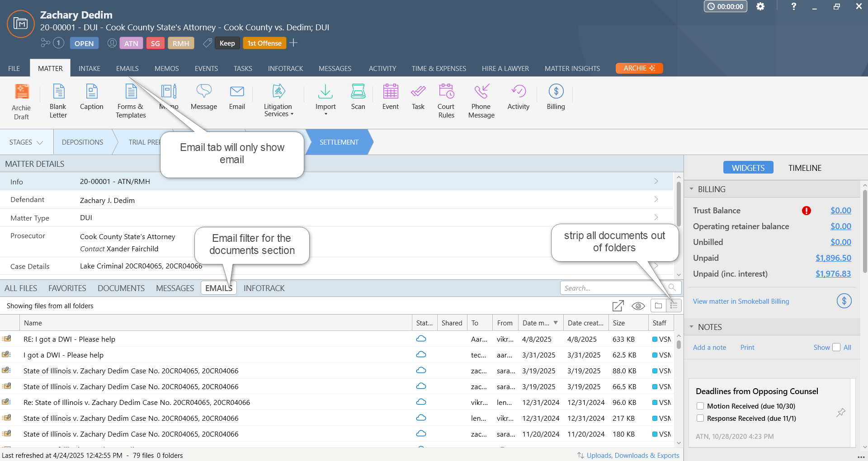Screen dimensions: 868x461
Task: Add a new Task
Action: (x=418, y=97)
